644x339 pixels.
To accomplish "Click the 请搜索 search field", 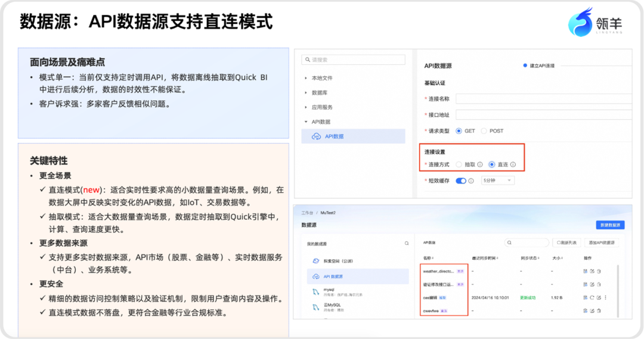I will click(x=353, y=60).
